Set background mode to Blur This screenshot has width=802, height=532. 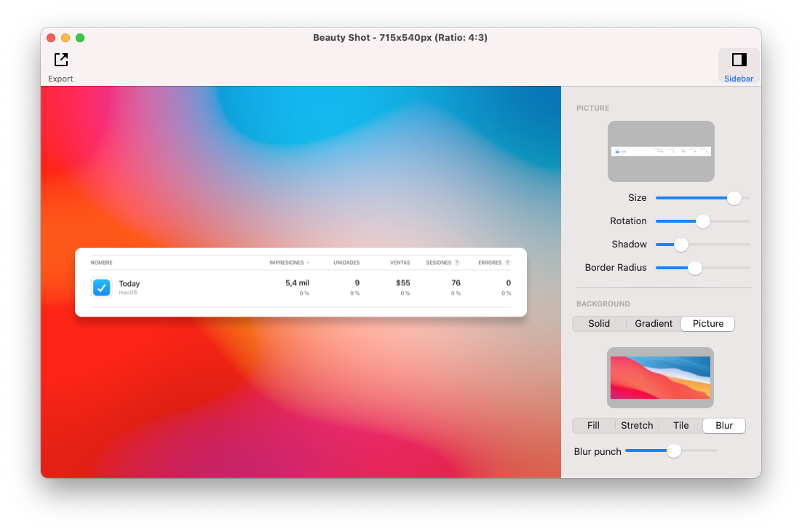723,425
